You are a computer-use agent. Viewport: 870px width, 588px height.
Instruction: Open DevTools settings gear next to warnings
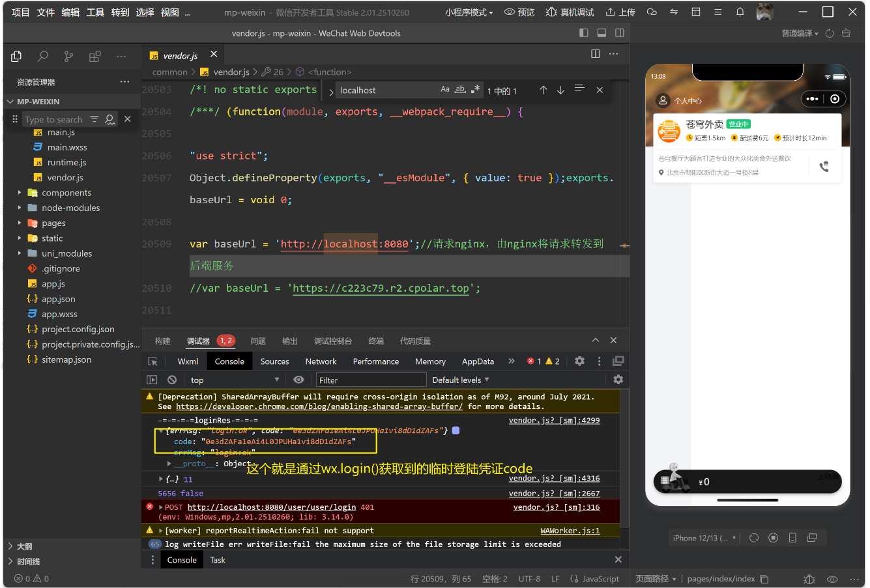[x=580, y=361]
